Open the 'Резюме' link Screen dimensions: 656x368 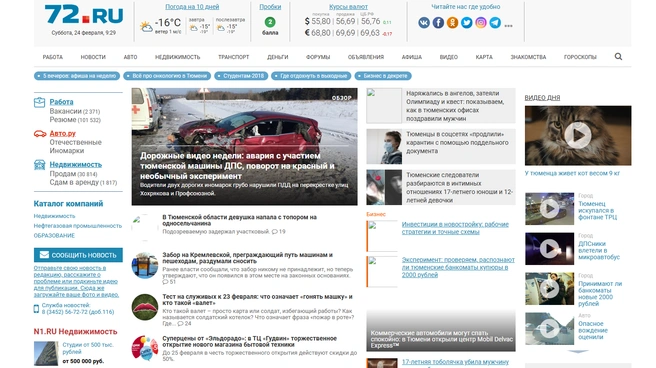click(63, 120)
